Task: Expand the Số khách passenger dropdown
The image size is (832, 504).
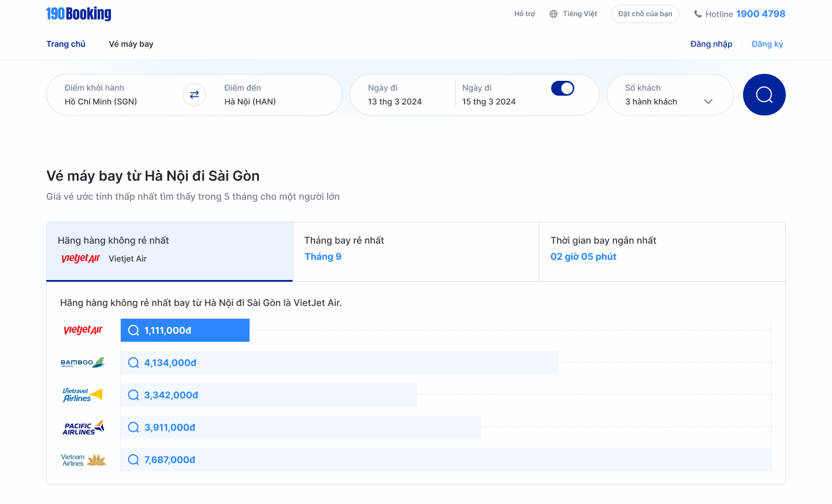Action: tap(708, 102)
